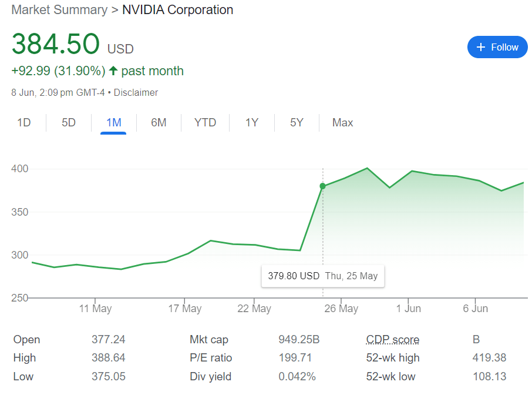This screenshot has width=532, height=395.
Task: Click the plus icon on Follow button
Action: [x=481, y=47]
